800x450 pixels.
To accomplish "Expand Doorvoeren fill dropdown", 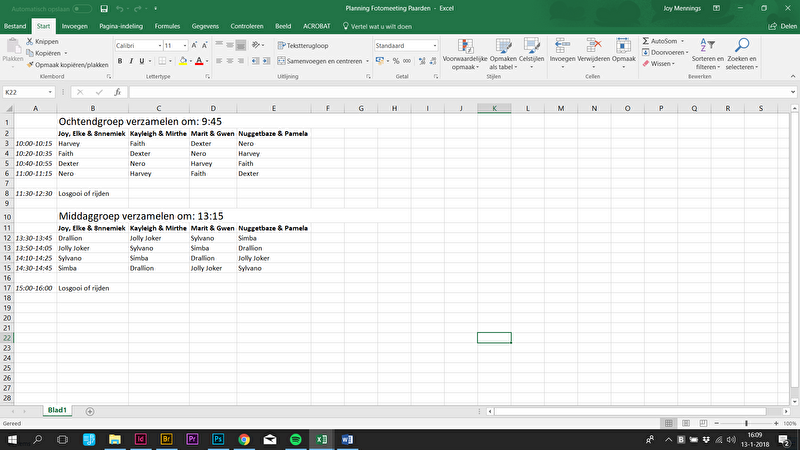I will click(687, 53).
